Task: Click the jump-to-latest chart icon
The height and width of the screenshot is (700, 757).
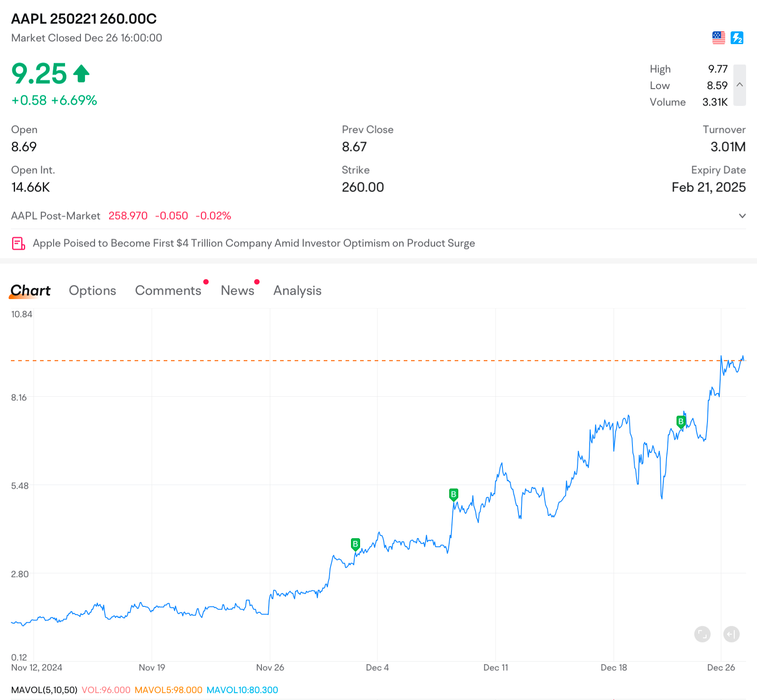Action: tap(732, 634)
